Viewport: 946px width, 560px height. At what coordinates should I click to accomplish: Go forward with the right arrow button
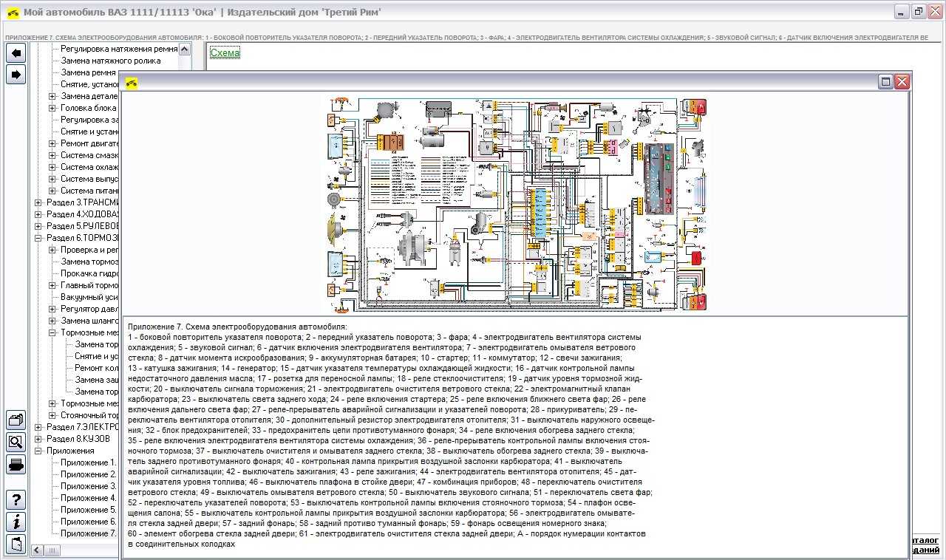(x=16, y=74)
